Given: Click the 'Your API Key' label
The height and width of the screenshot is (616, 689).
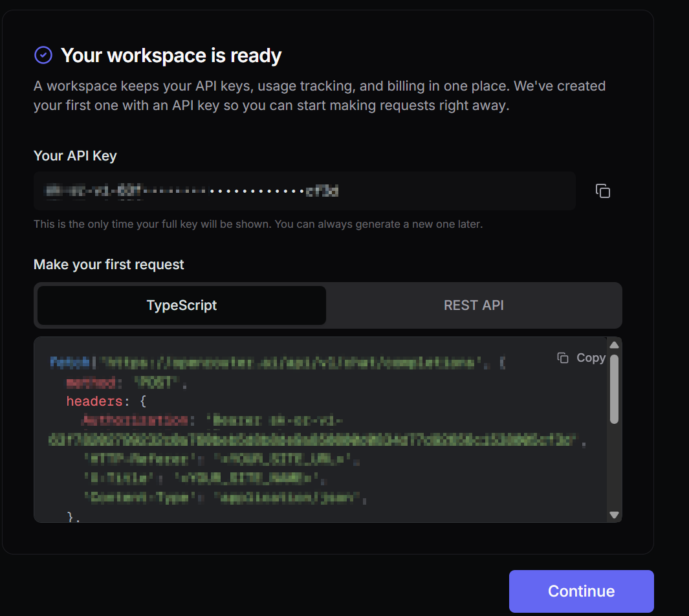Looking at the screenshot, I should 75,155.
